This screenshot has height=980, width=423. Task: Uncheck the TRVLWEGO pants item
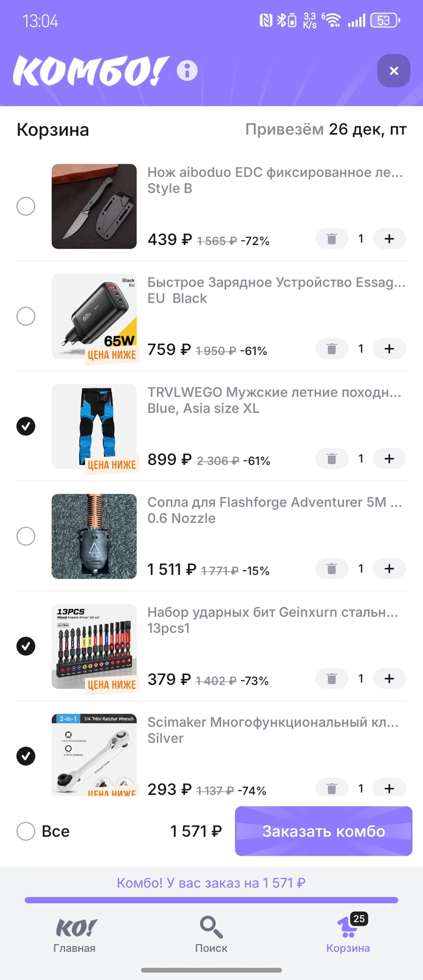click(x=26, y=426)
